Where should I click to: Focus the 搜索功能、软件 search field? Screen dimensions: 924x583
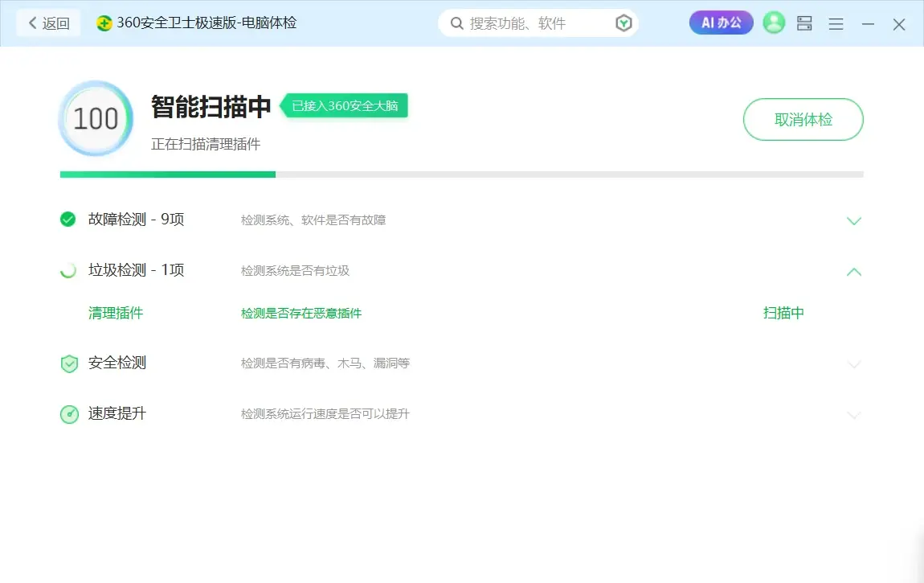tap(538, 23)
